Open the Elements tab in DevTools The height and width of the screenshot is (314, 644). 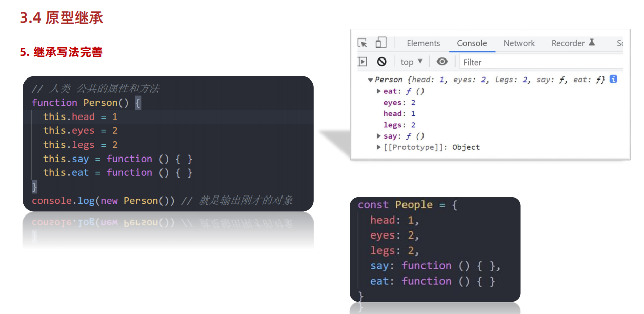pos(424,43)
